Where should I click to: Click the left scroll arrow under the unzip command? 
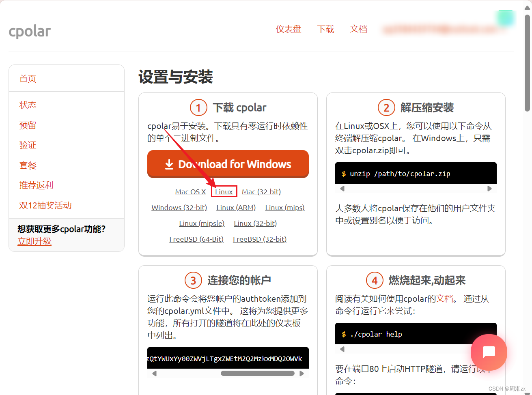341,188
